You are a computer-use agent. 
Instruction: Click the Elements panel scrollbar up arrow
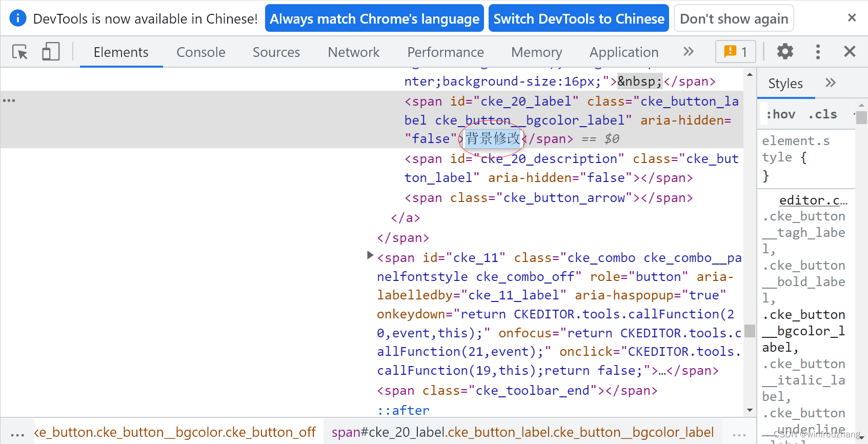pyautogui.click(x=750, y=75)
